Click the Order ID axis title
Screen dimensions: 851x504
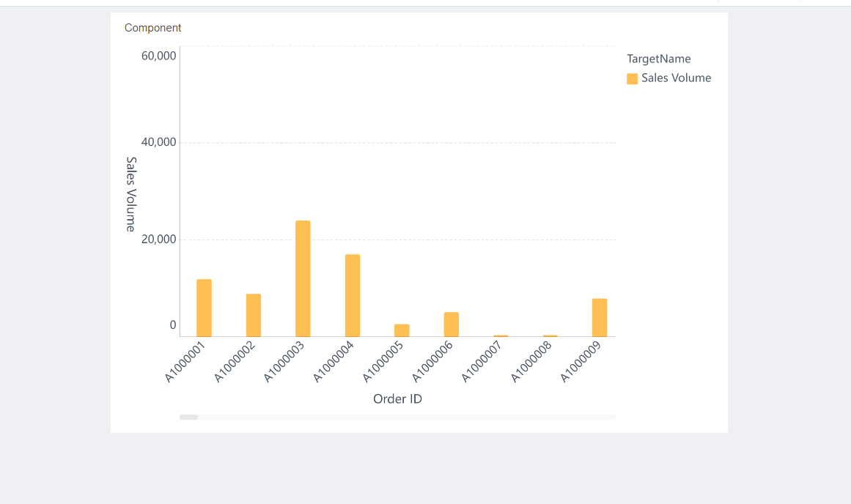coord(397,399)
